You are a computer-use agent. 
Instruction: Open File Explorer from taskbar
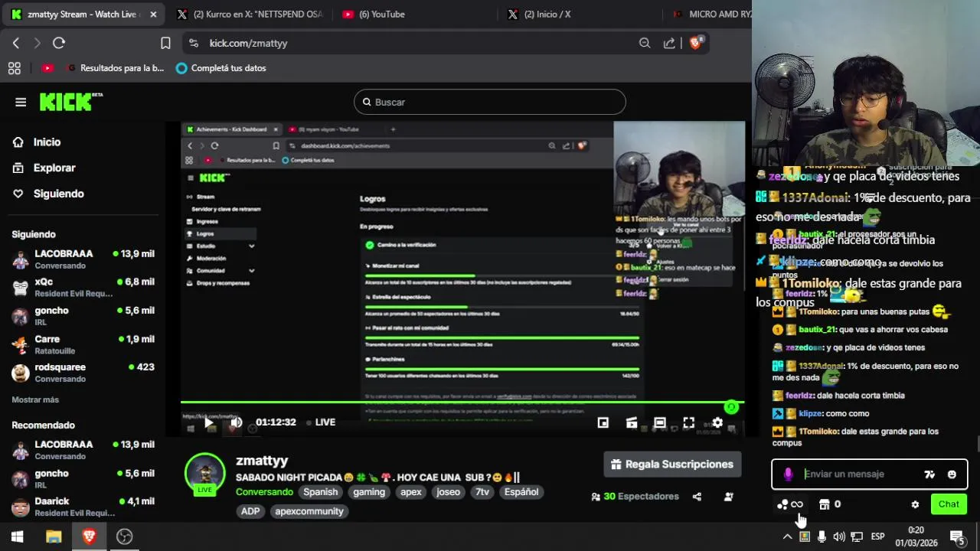[x=53, y=536]
